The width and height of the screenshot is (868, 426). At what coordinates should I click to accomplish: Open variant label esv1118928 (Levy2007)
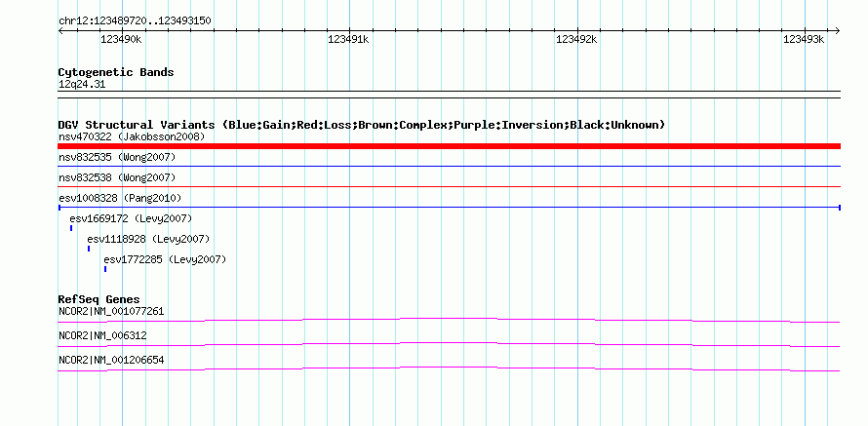[148, 239]
